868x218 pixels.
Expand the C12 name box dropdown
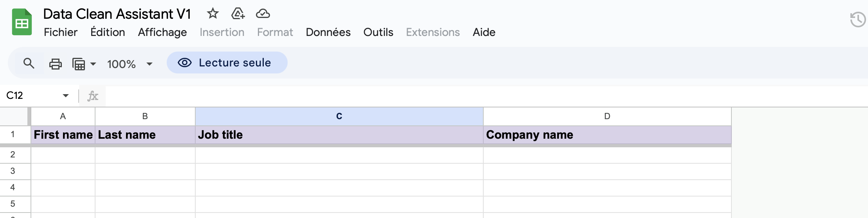coord(65,96)
